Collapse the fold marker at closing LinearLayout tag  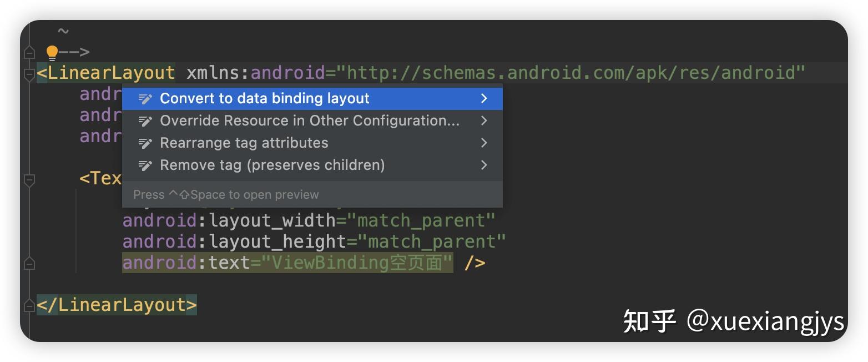pyautogui.click(x=29, y=305)
